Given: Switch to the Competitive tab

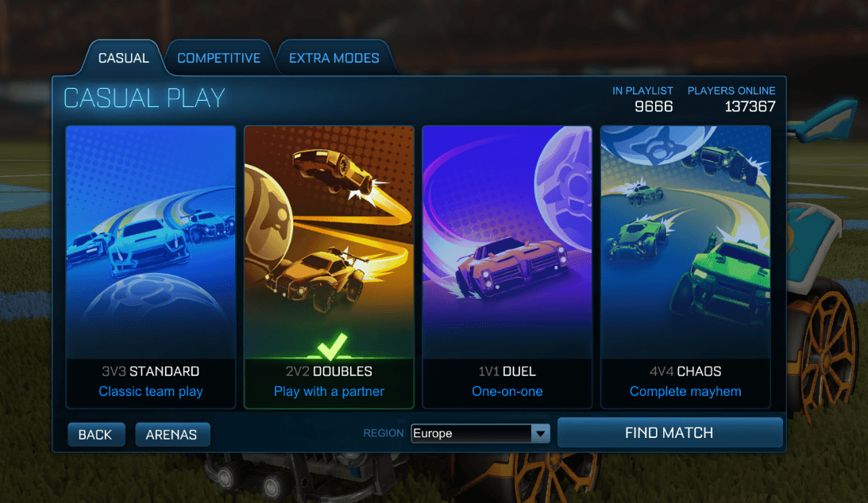Looking at the screenshot, I should click(218, 58).
